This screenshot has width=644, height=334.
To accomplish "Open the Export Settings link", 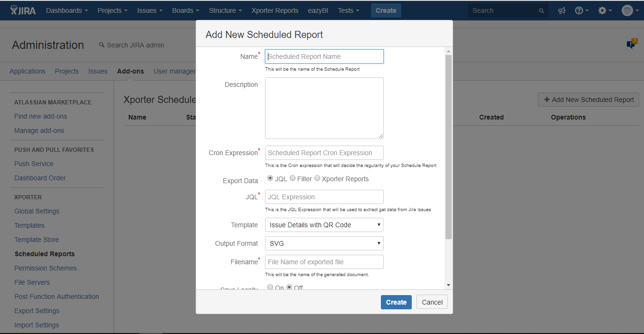I will point(37,311).
